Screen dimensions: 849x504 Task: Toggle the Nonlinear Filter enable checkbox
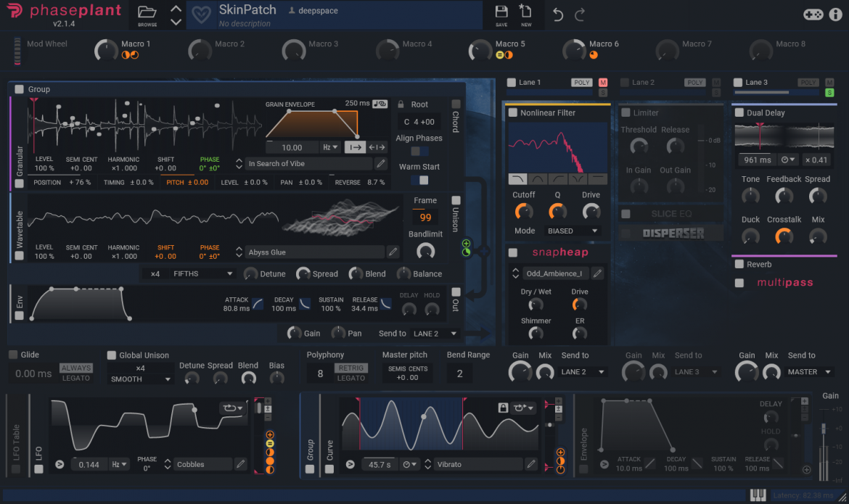pos(512,113)
